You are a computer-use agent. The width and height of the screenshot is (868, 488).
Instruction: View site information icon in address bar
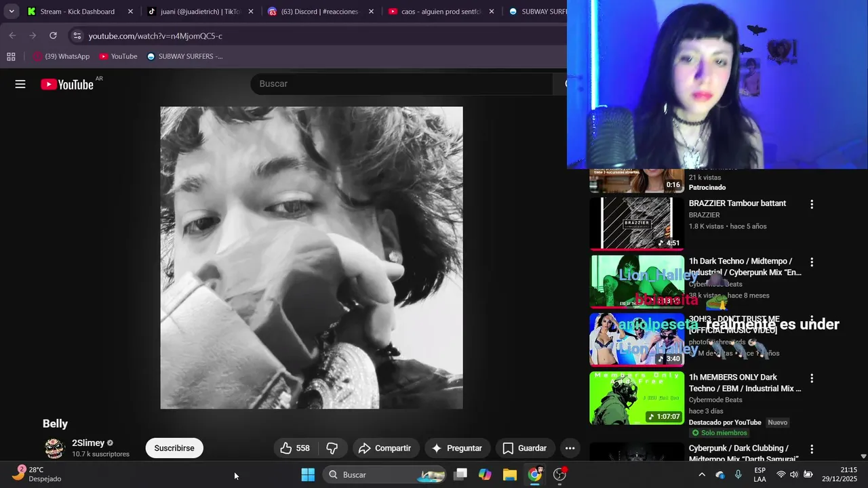point(77,35)
